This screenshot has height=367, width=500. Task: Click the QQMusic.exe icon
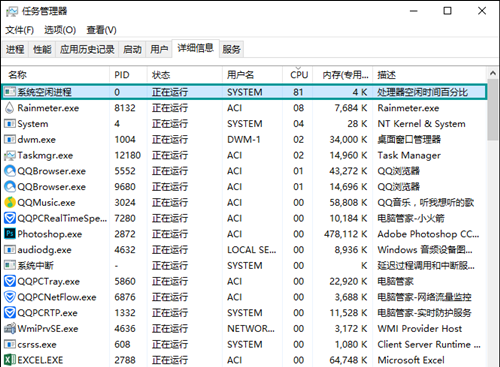10,202
